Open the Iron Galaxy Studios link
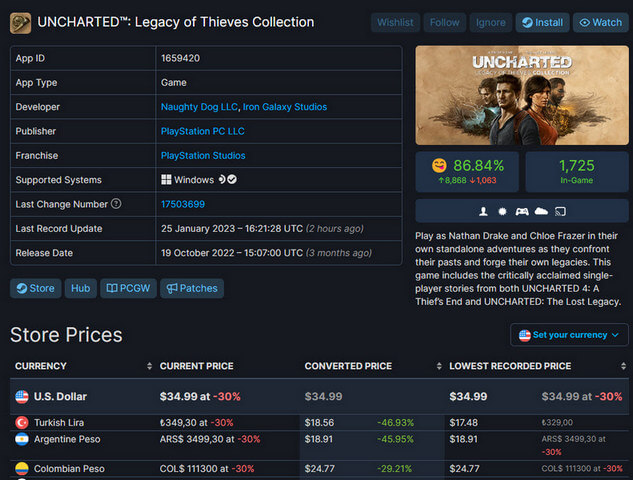 285,107
